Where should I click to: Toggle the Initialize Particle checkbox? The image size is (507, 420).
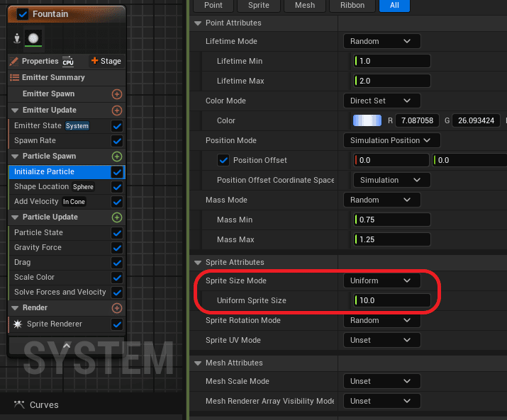pyautogui.click(x=117, y=172)
